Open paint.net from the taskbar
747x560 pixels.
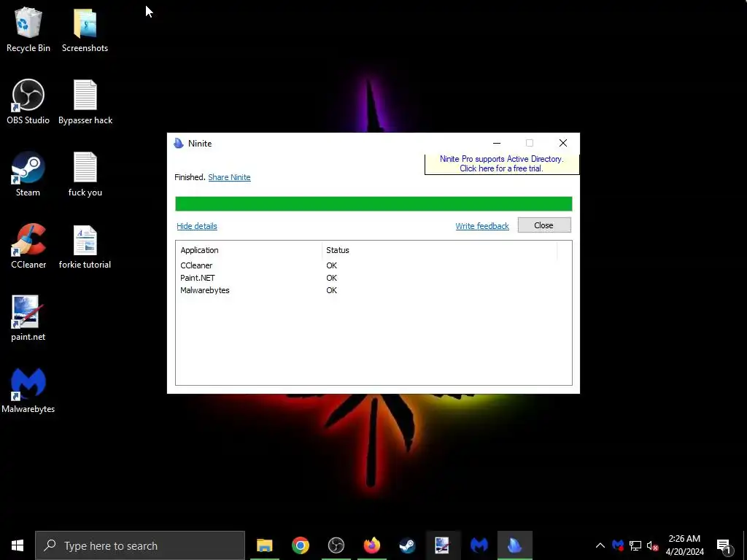443,545
